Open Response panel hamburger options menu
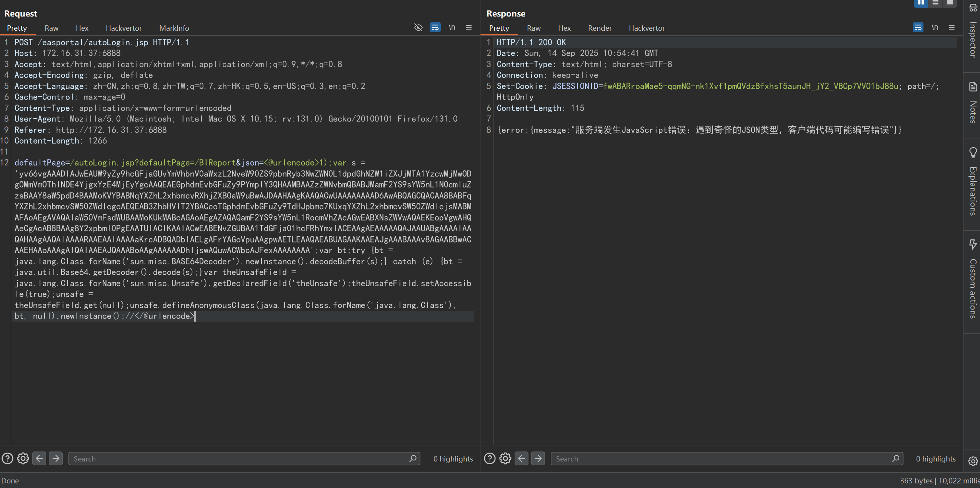980x488 pixels. tap(952, 27)
